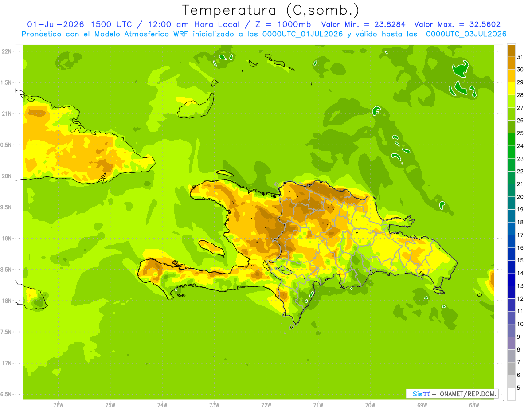The width and height of the screenshot is (532, 411).
Task: Click the "72W" longitude label
Action: [266, 405]
